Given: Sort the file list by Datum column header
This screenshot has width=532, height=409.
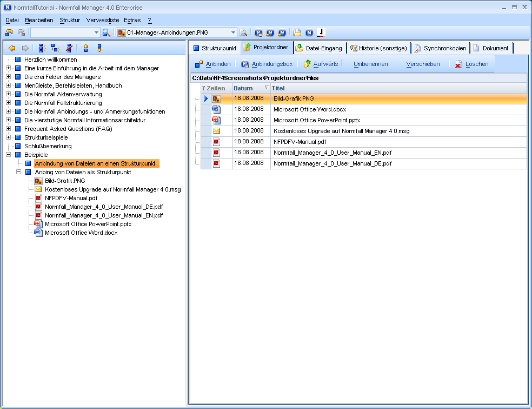Looking at the screenshot, I should click(243, 88).
